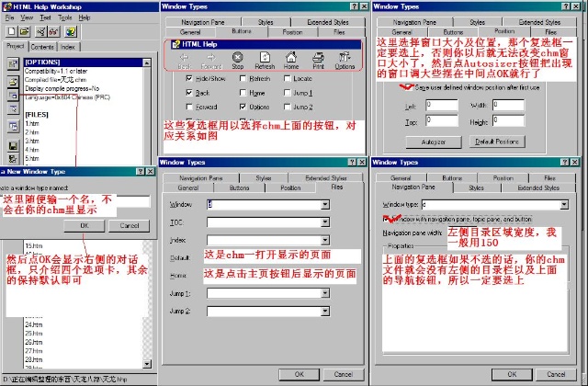This screenshot has height=386, width=588.
Task: Switch to the Contents tab
Action: pyautogui.click(x=42, y=46)
